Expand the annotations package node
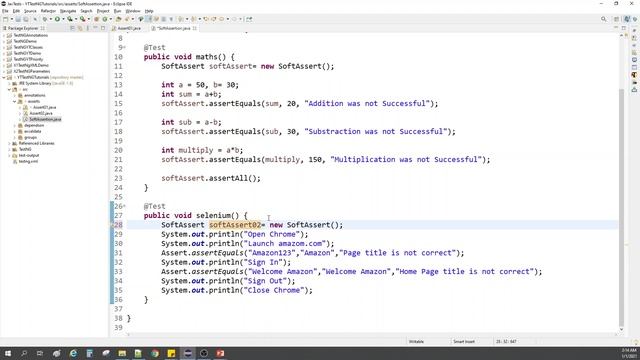The height and width of the screenshot is (360, 640). 15,95
